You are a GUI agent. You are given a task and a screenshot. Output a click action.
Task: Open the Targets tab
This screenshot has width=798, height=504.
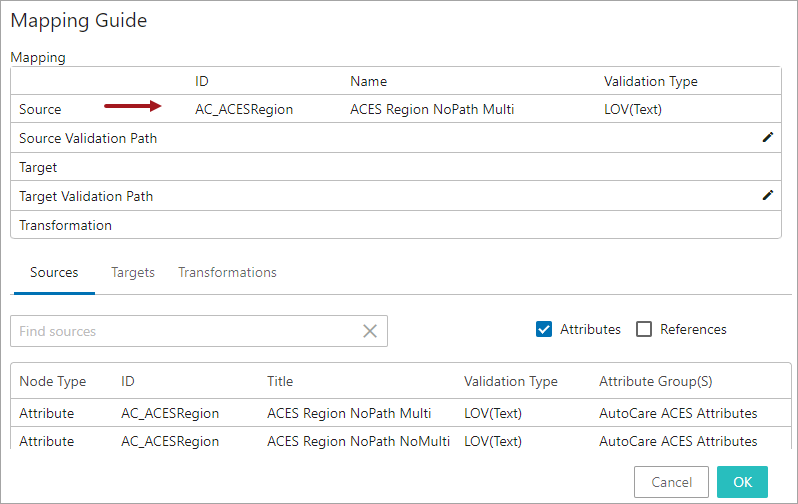pos(133,272)
